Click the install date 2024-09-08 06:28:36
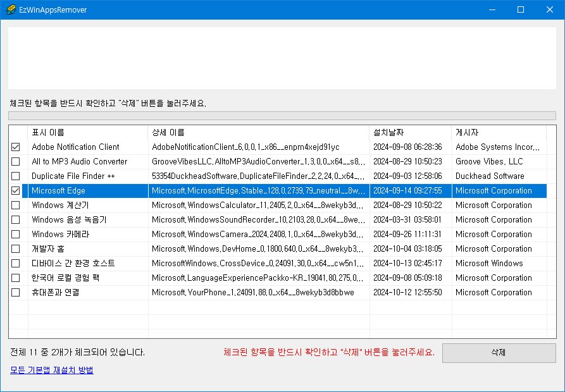This screenshot has width=565, height=392. [407, 147]
